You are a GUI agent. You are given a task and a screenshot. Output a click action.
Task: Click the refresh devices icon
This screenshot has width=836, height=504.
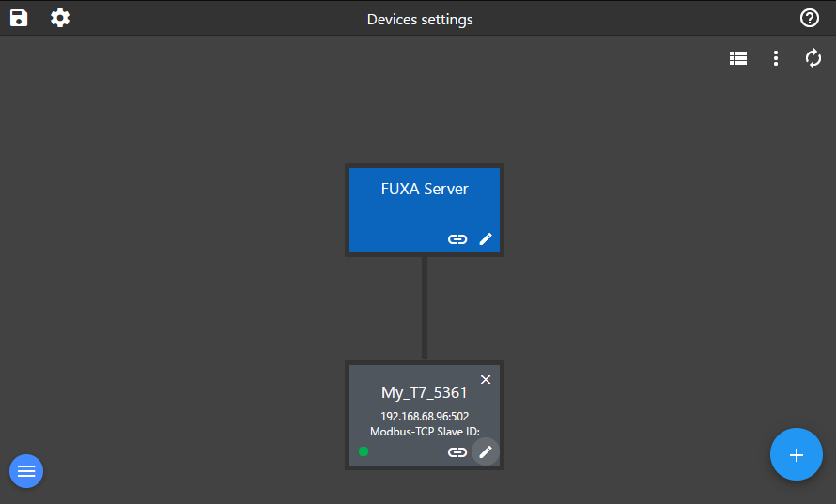point(813,58)
